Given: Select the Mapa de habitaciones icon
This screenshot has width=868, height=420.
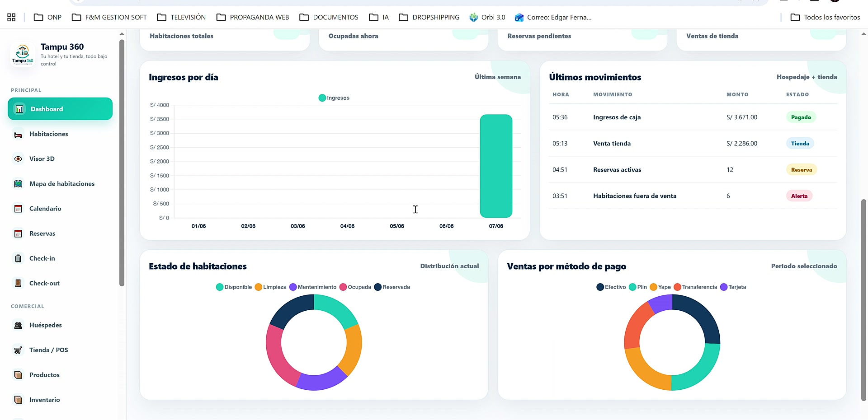Looking at the screenshot, I should pyautogui.click(x=18, y=184).
